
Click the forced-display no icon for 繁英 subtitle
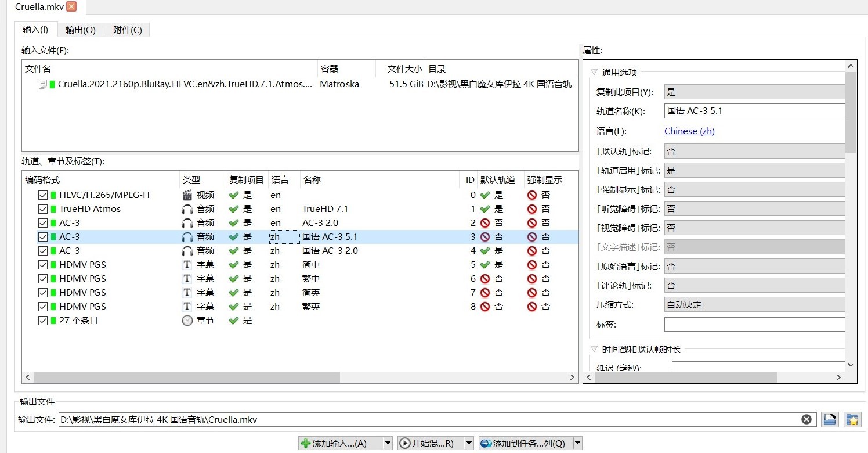click(x=532, y=307)
